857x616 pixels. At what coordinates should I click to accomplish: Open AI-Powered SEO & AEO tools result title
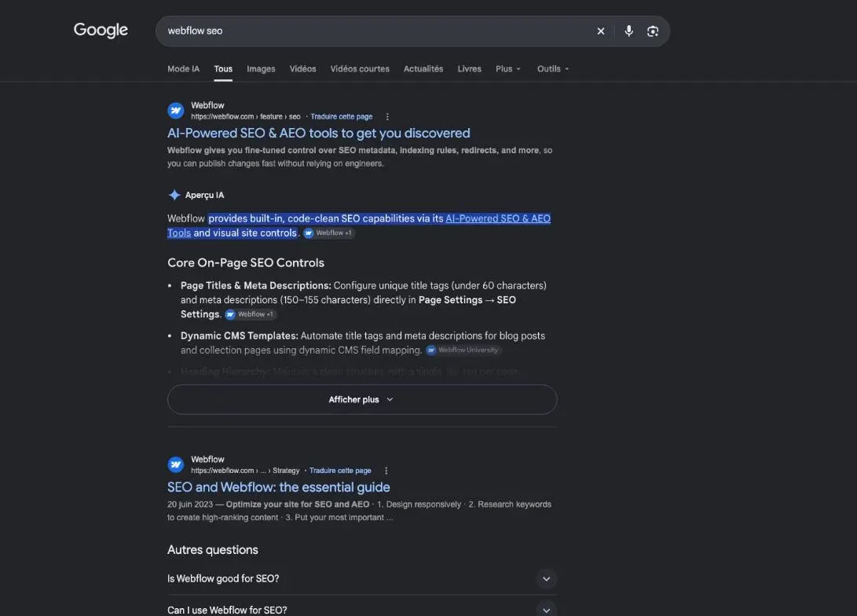click(318, 134)
